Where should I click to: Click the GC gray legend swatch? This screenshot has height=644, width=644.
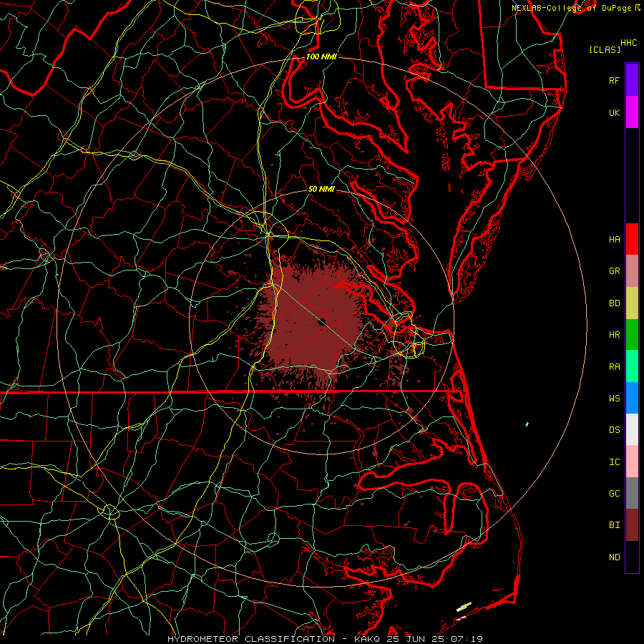click(x=632, y=493)
